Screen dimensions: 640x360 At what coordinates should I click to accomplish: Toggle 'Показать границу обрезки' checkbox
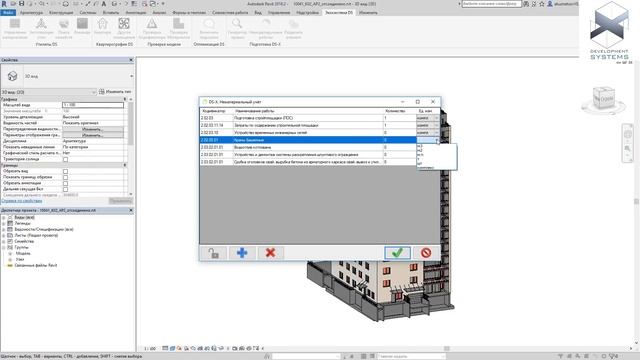pyautogui.click(x=65, y=177)
